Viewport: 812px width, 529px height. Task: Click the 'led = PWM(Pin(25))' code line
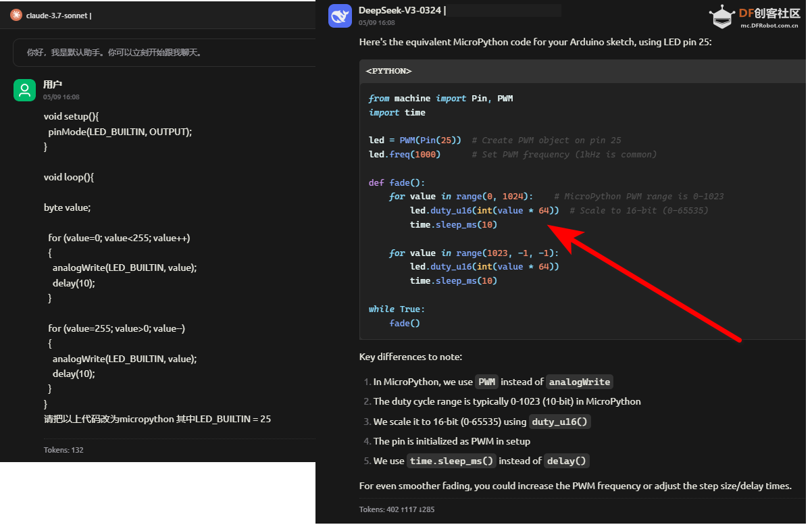(415, 141)
